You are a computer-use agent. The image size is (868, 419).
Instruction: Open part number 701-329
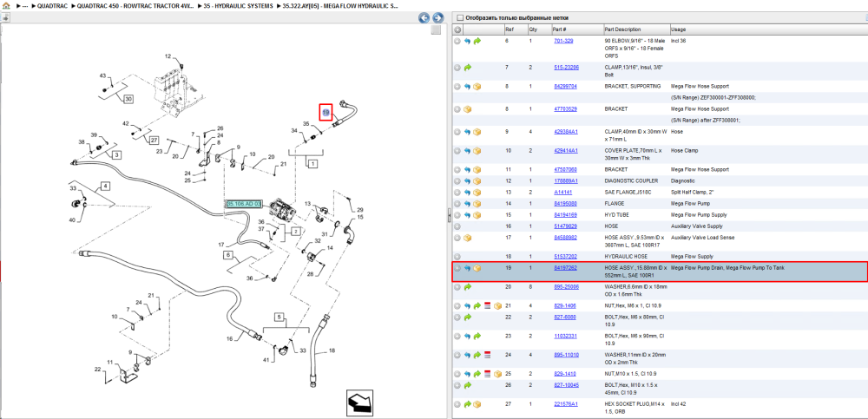[x=563, y=41]
